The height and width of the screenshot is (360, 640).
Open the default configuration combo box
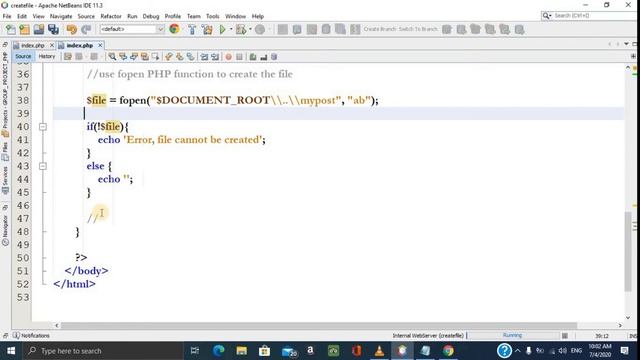point(132,29)
